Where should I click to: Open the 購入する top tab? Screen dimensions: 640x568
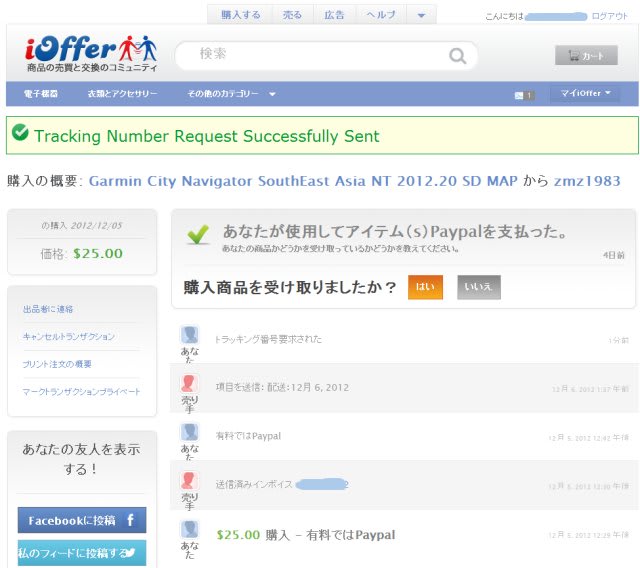coord(240,15)
